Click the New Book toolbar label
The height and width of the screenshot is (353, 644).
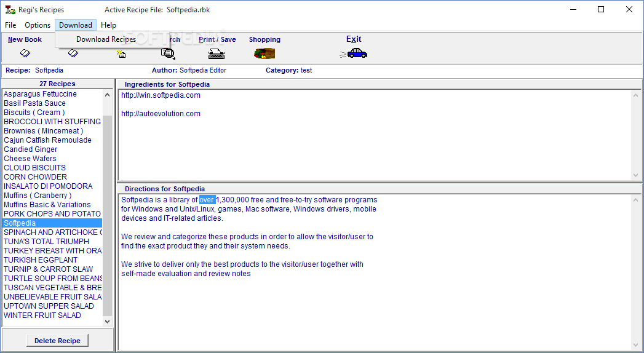25,39
